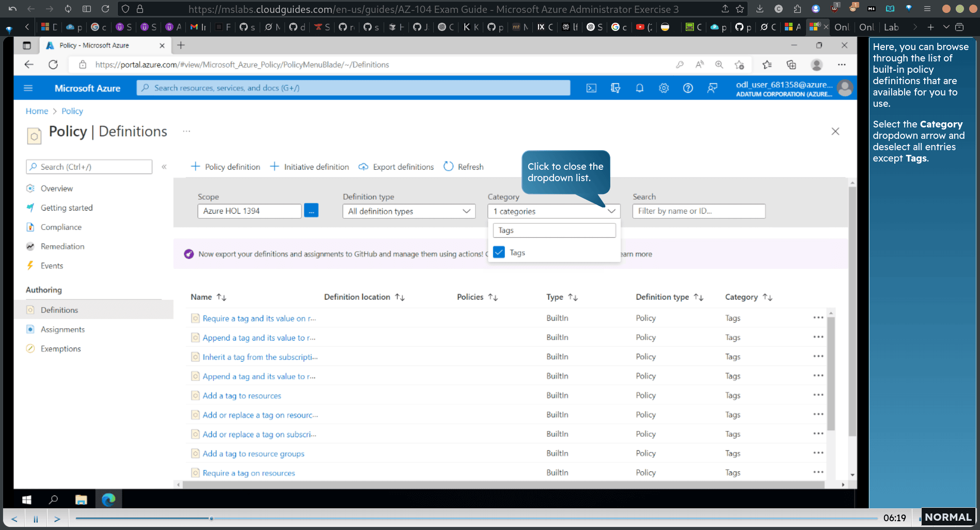Open 'Add or replace a tag on resources' policy
Viewport: 980px width, 530px height.
(260, 415)
